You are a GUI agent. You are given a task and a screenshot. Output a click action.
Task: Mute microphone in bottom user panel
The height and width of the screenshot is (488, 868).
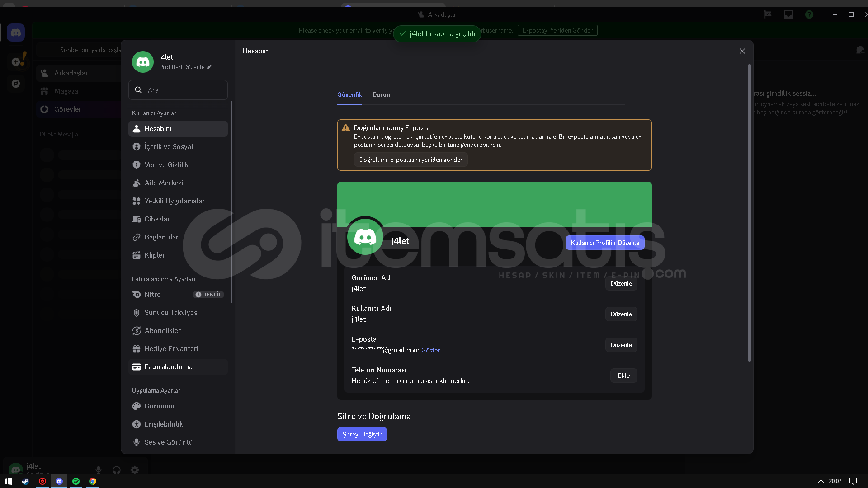click(x=99, y=470)
